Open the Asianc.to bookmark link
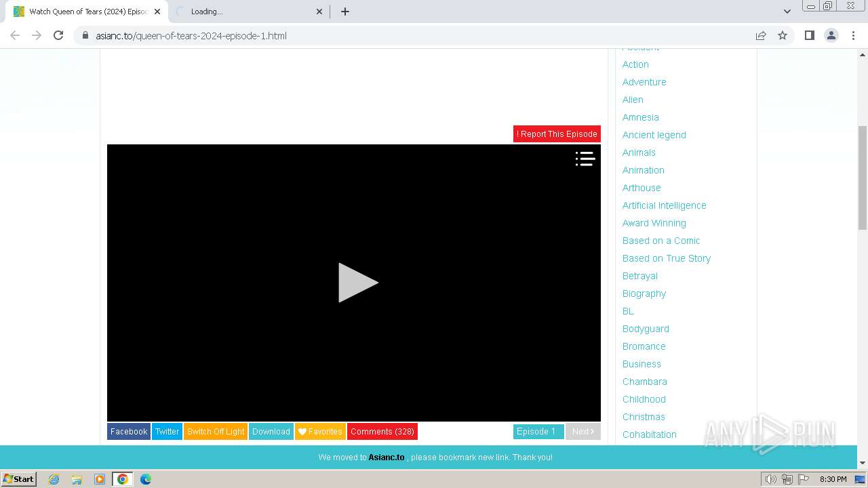 pyautogui.click(x=387, y=457)
